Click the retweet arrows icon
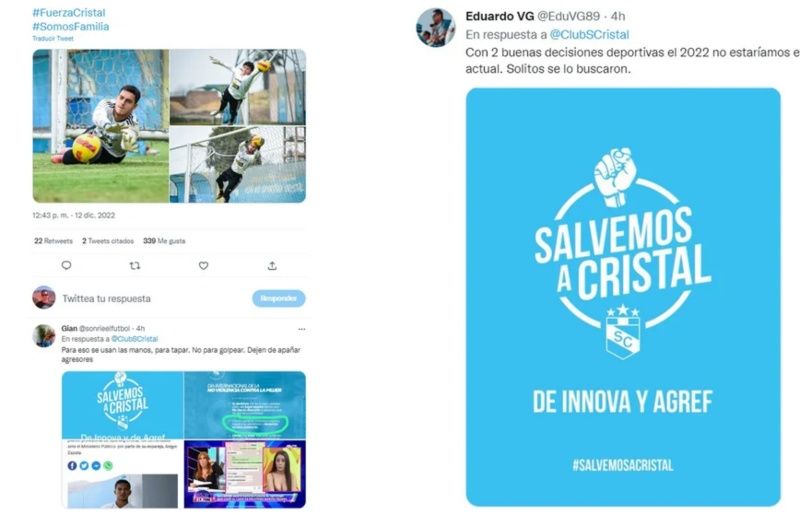Viewport: 800px width, 514px height. (135, 265)
